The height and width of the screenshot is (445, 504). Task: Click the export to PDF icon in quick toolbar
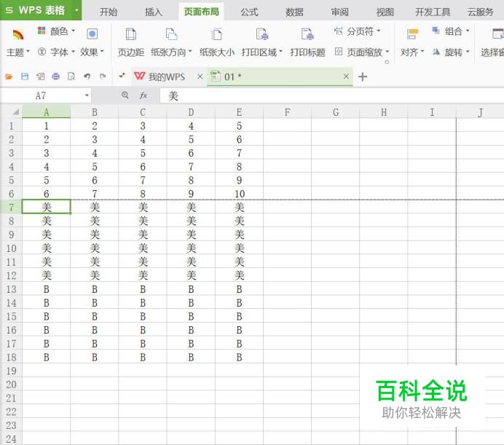click(40, 76)
